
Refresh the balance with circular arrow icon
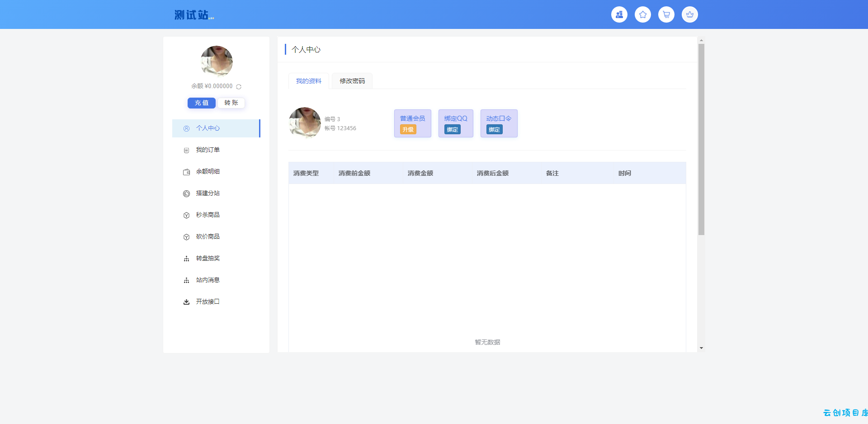point(239,86)
